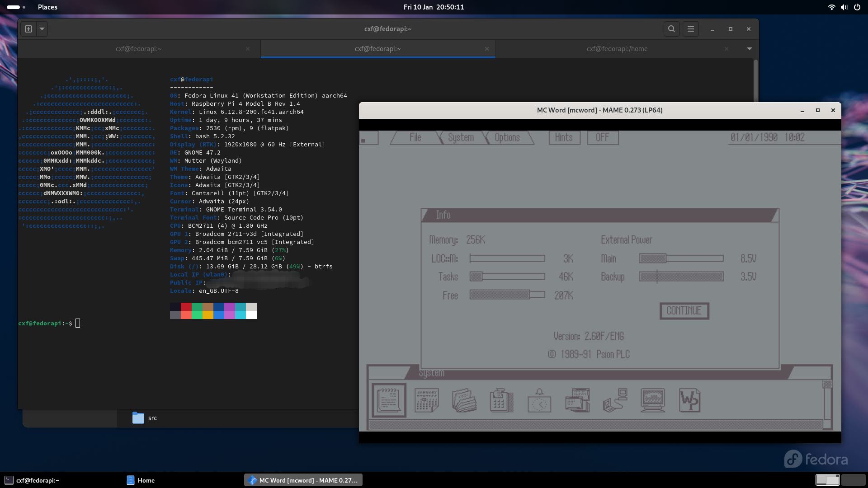Toggle the Hints button
The height and width of the screenshot is (488, 868).
coord(564,137)
